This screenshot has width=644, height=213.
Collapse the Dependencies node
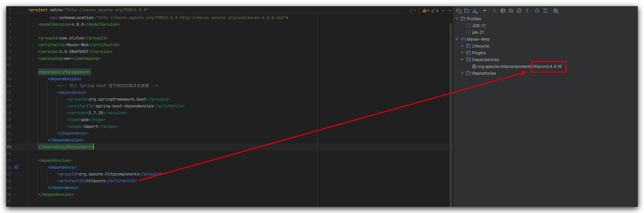pyautogui.click(x=462, y=59)
